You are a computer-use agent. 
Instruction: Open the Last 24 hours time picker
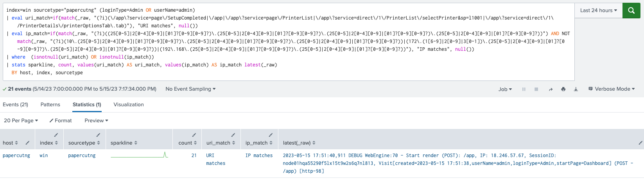coord(598,11)
